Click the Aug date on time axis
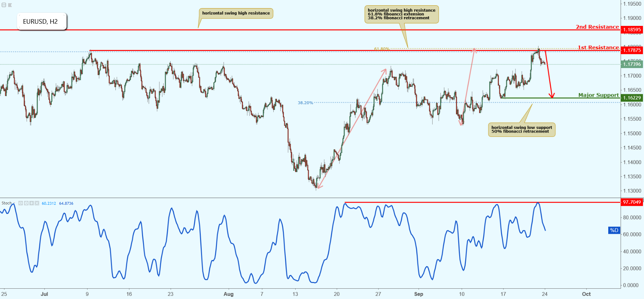This screenshot has width=644, height=299. [x=229, y=294]
